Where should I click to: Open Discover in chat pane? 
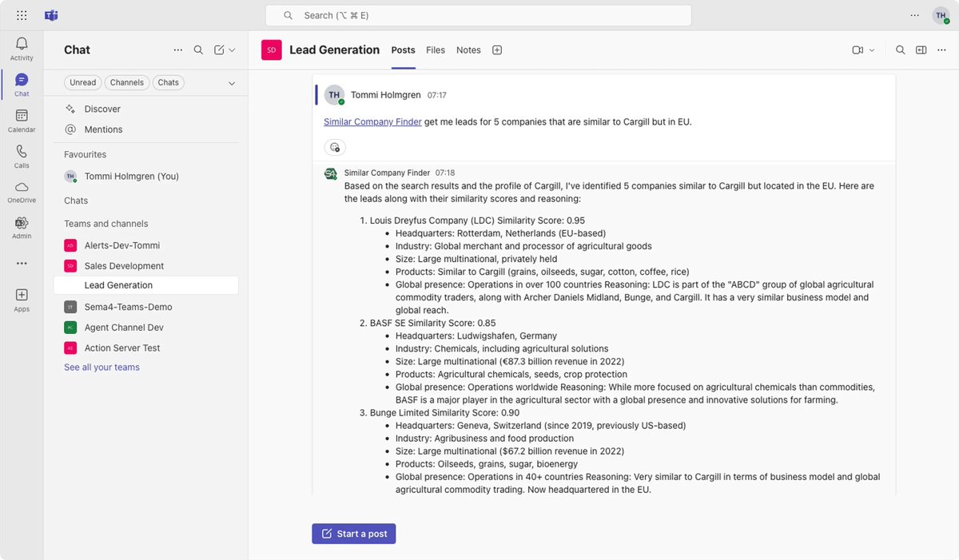click(102, 109)
